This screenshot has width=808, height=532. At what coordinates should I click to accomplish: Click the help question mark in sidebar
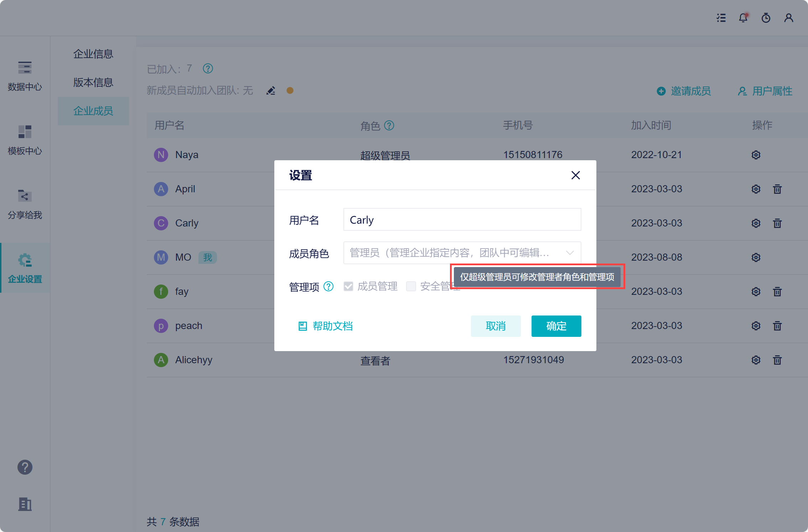(x=25, y=467)
